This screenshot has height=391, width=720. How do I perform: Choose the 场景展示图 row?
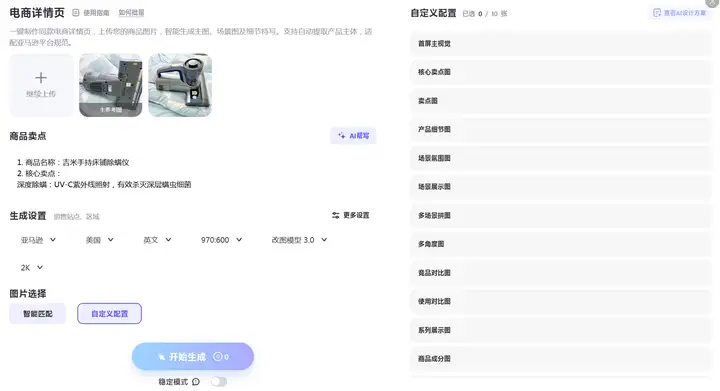[x=561, y=187]
